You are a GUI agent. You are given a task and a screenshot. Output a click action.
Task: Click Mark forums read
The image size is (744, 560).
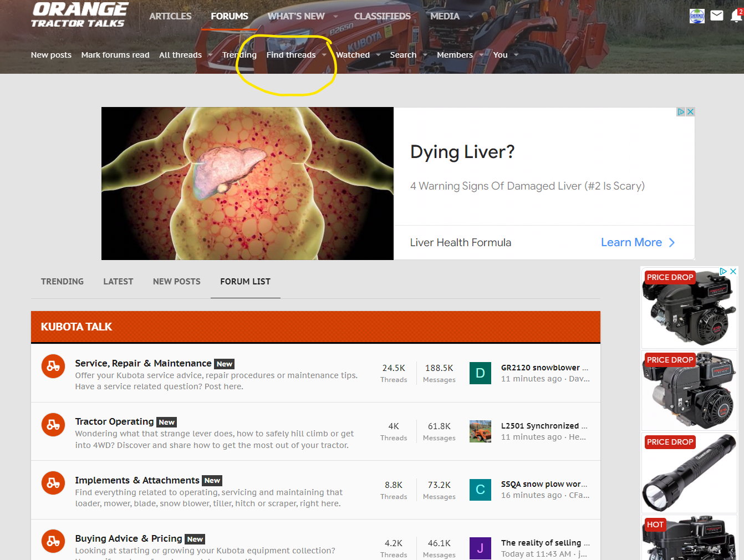click(x=115, y=55)
